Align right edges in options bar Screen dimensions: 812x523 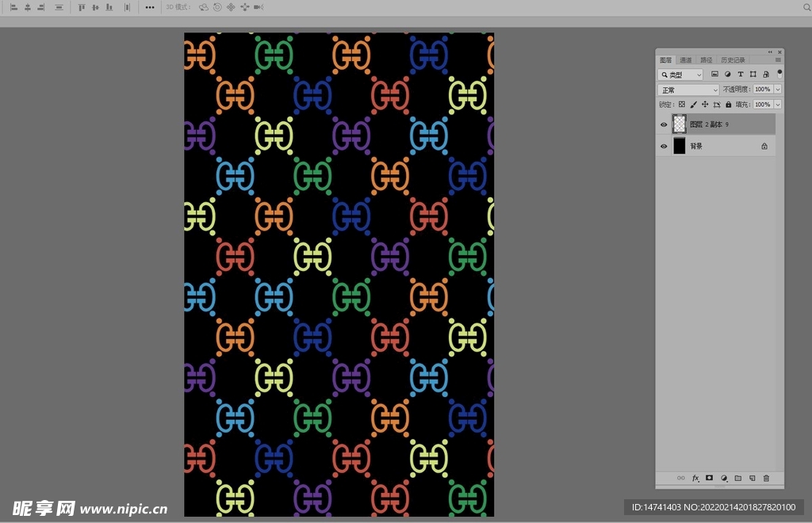click(x=41, y=7)
